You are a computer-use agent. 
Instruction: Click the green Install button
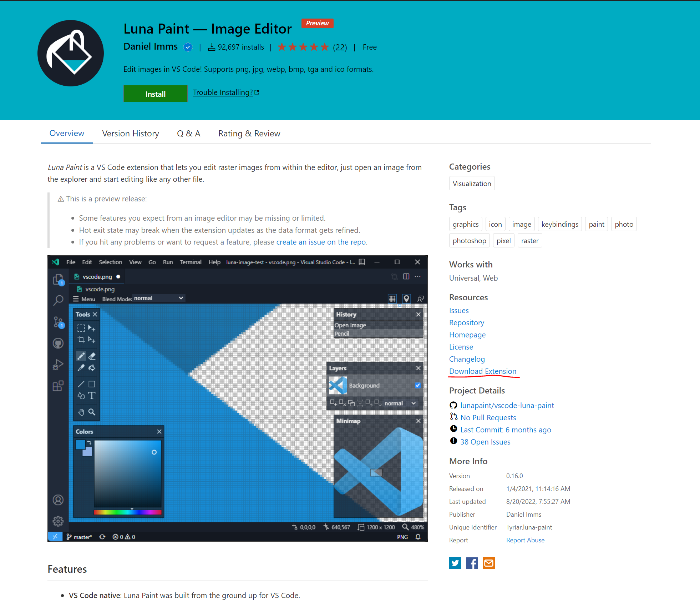[x=156, y=94]
